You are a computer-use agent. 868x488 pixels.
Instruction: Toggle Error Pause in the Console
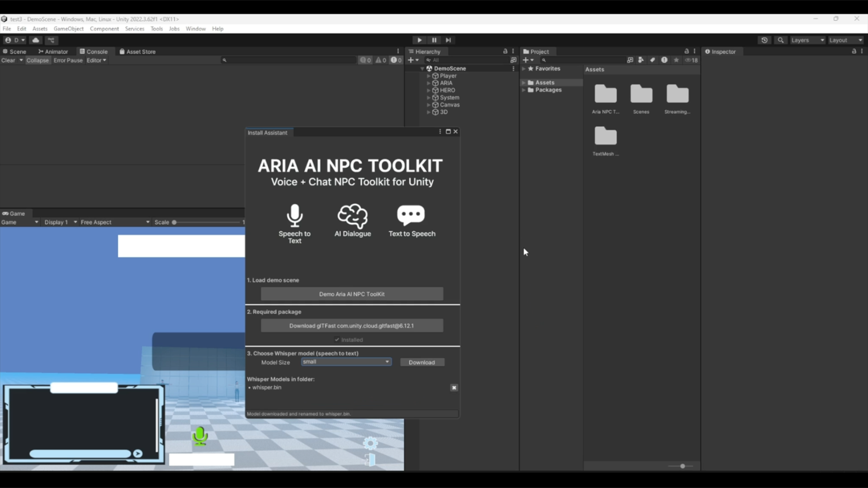pyautogui.click(x=68, y=60)
